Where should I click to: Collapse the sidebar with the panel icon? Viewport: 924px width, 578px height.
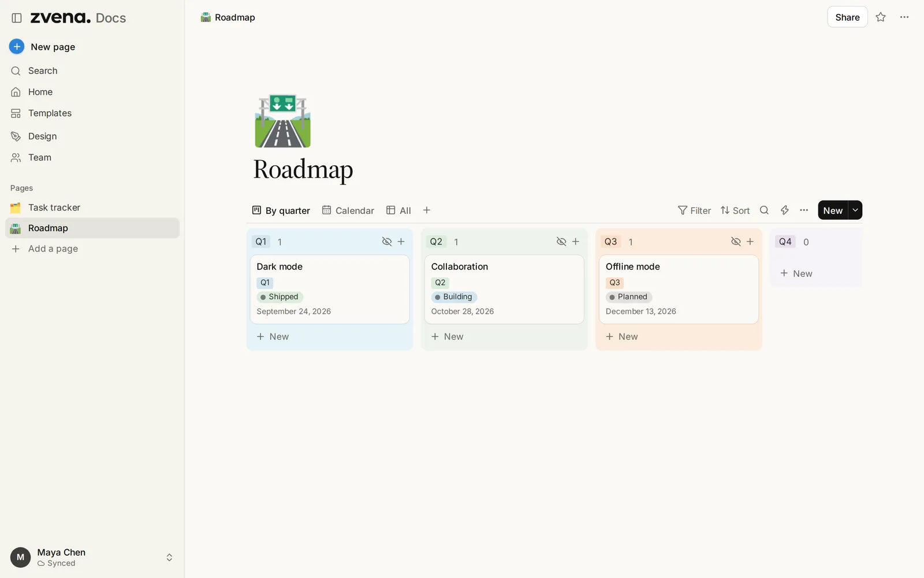[x=17, y=18]
